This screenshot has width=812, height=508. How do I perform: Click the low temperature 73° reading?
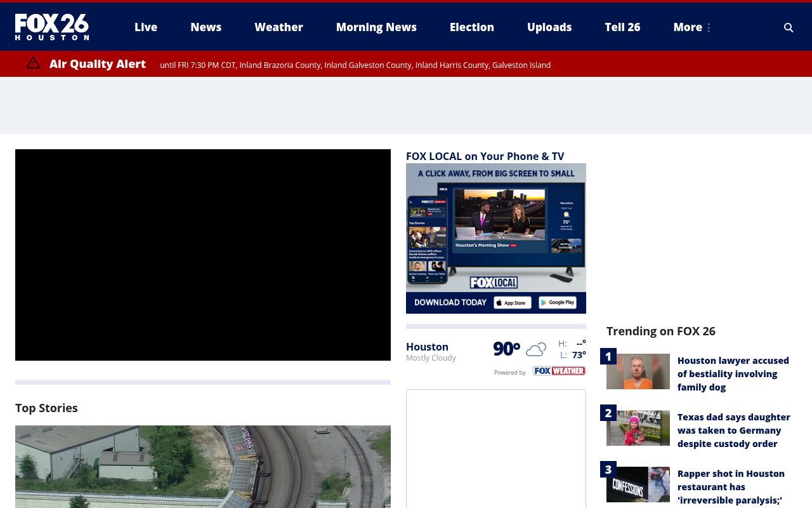[579, 355]
